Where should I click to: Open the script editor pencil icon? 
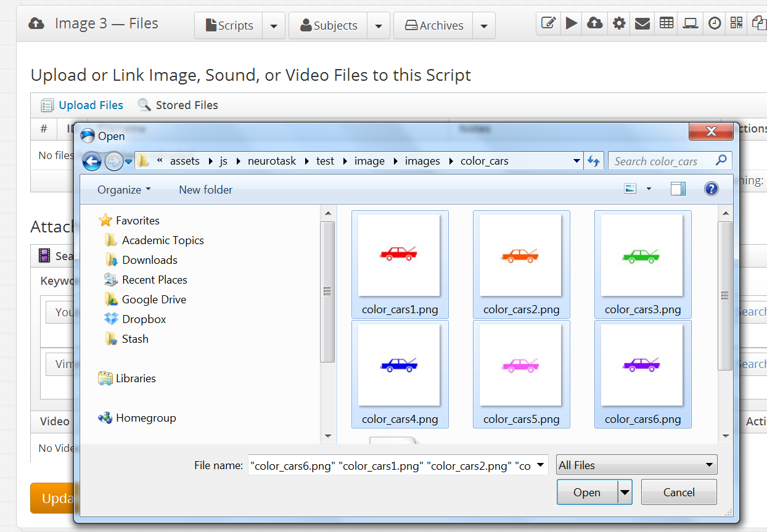coord(548,23)
